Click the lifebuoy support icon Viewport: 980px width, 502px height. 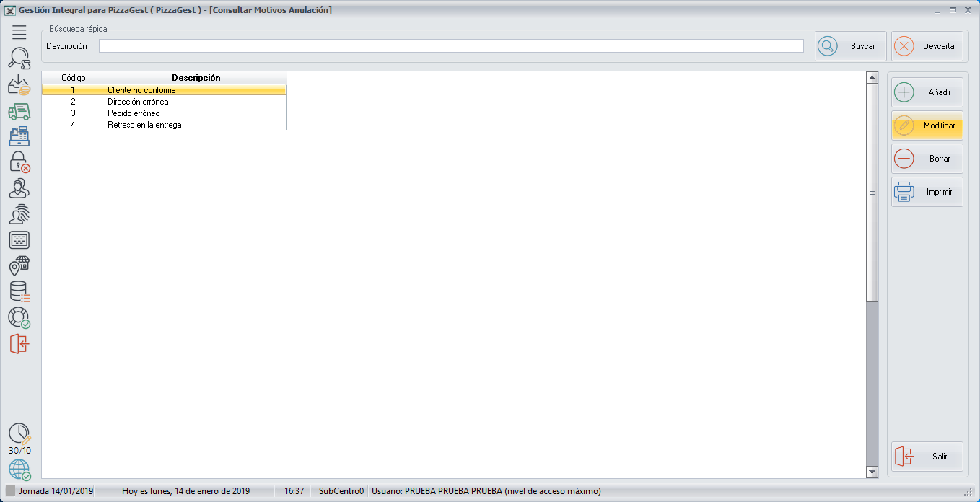click(x=19, y=317)
